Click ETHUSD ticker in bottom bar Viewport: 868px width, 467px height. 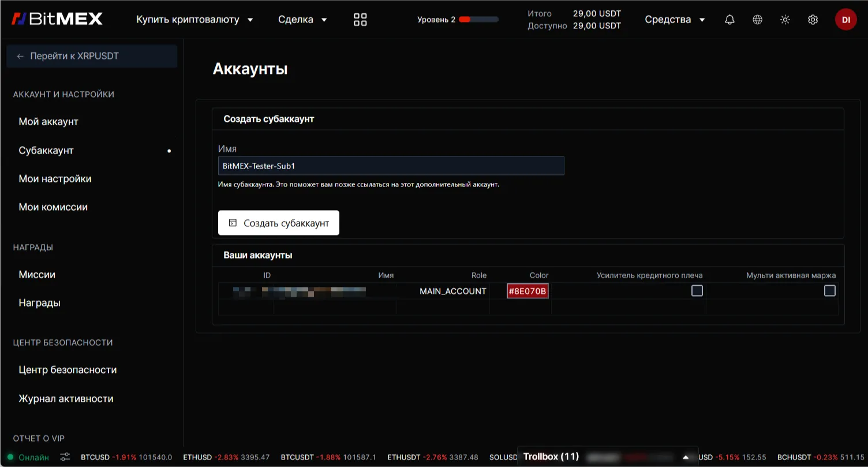(227, 457)
